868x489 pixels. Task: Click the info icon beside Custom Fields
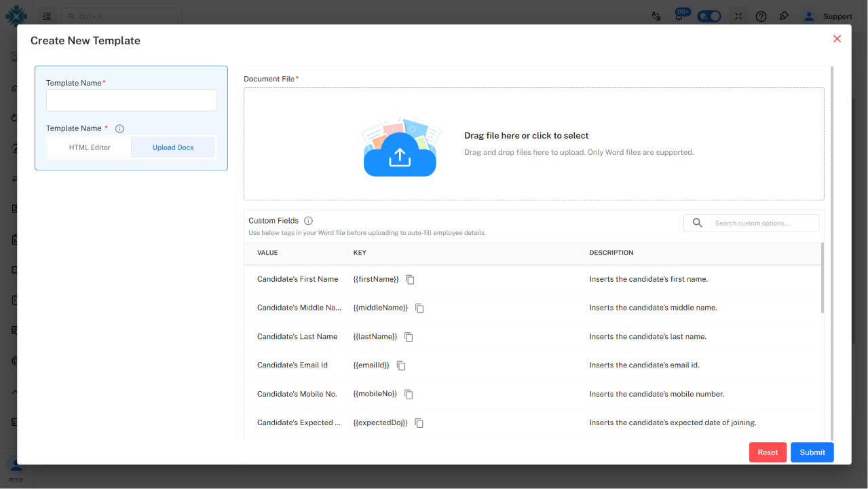[x=308, y=221]
